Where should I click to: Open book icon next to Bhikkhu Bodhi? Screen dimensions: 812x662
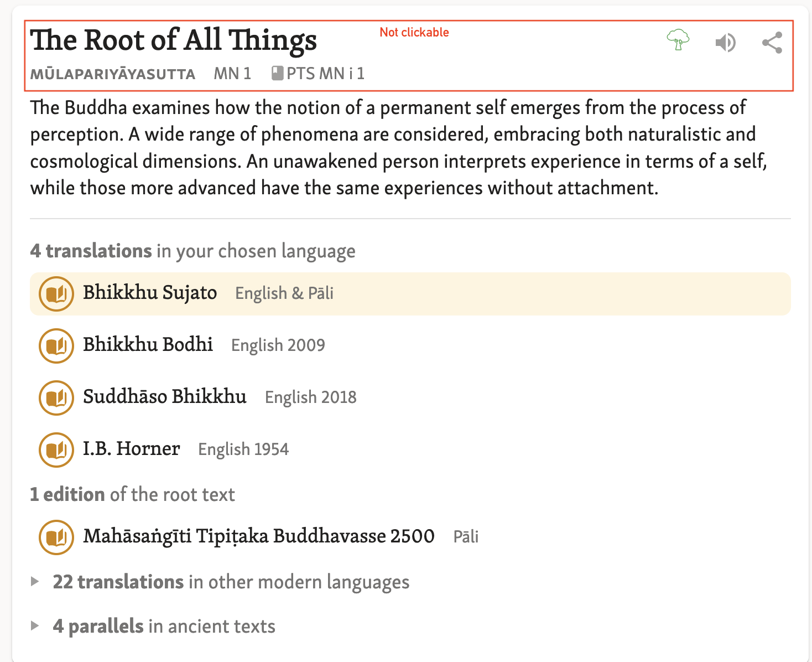tap(56, 346)
